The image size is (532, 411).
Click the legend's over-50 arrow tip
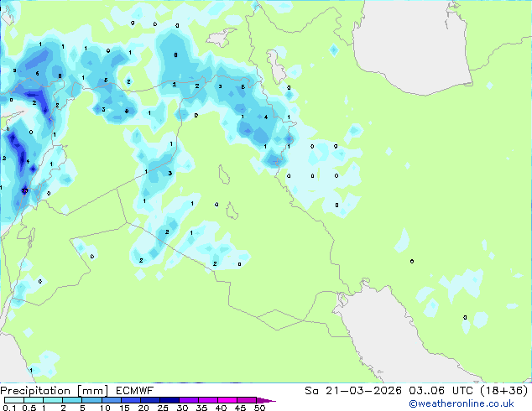click(266, 400)
